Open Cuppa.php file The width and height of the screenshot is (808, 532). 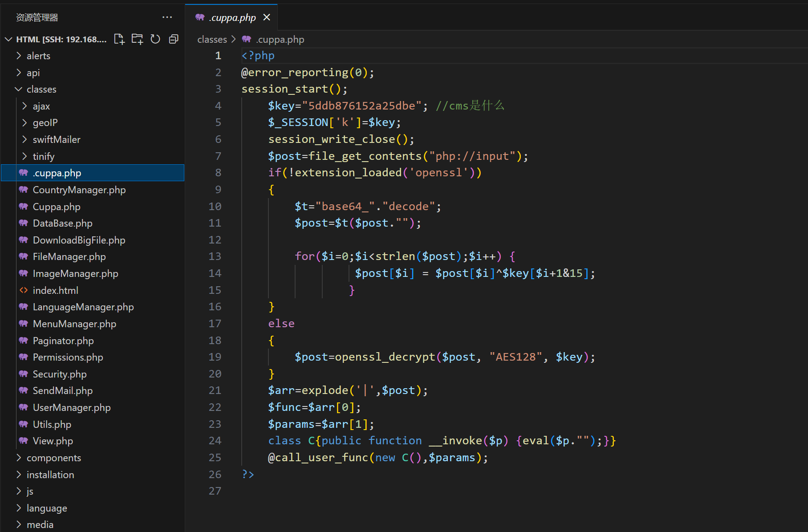[93, 207]
